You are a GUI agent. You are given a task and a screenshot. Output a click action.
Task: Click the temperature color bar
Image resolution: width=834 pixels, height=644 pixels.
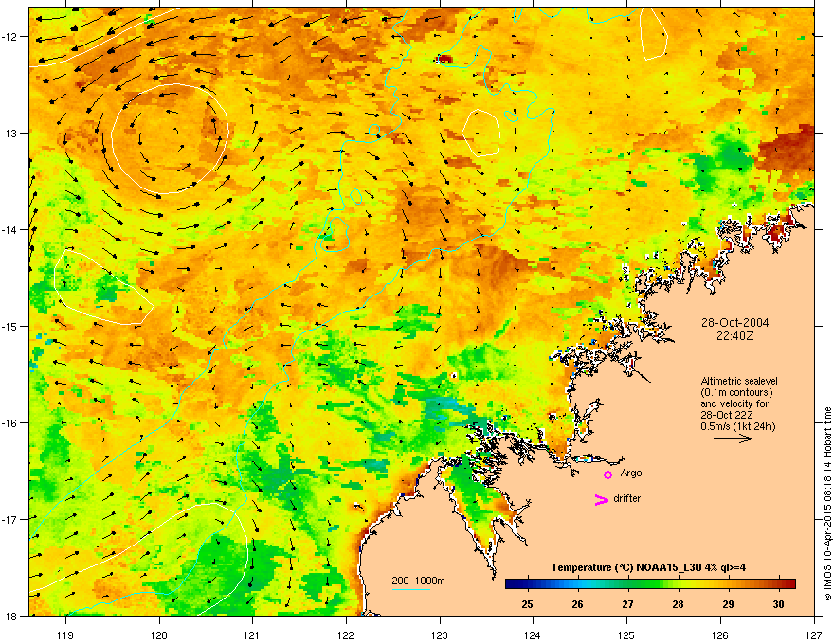coord(650,583)
